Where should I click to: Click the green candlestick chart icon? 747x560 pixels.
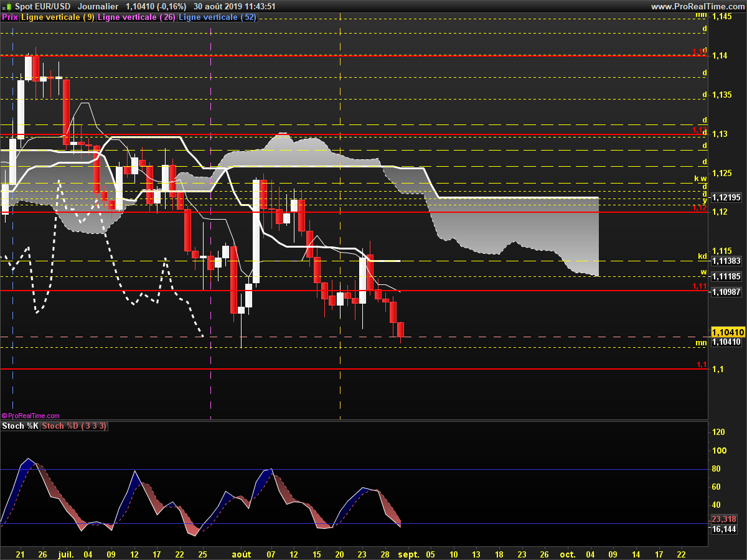pos(7,6)
